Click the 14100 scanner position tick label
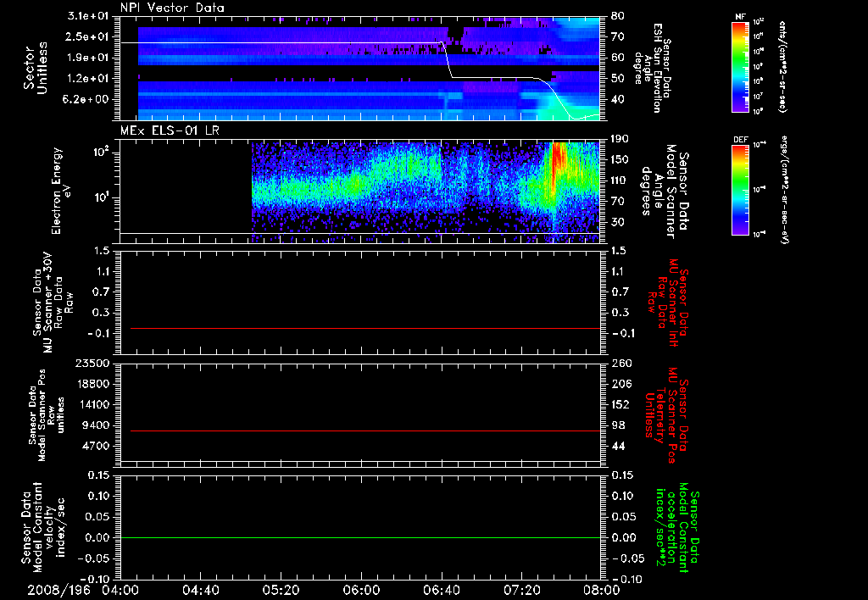The width and height of the screenshot is (868, 600). [x=92, y=404]
